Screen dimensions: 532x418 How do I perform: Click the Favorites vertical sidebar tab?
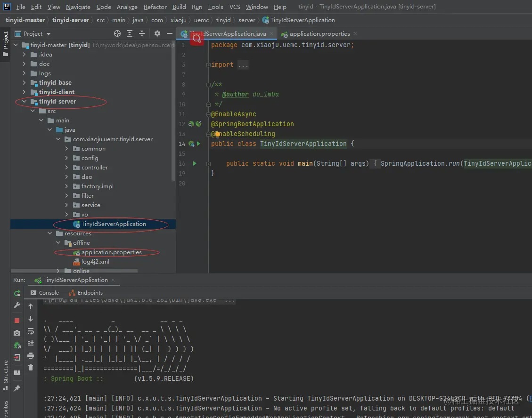click(6, 409)
